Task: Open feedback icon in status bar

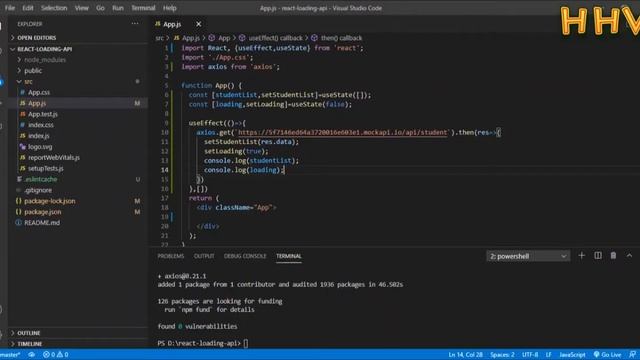Action: tap(632, 355)
